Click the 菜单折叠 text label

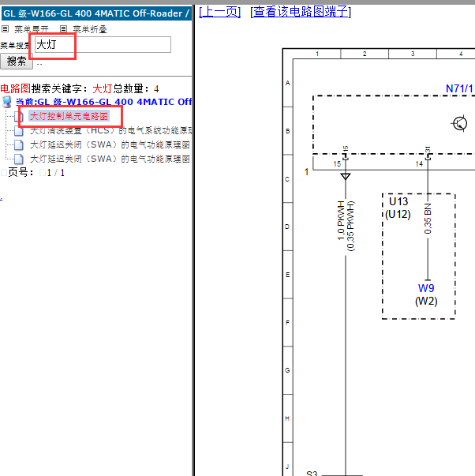click(89, 29)
